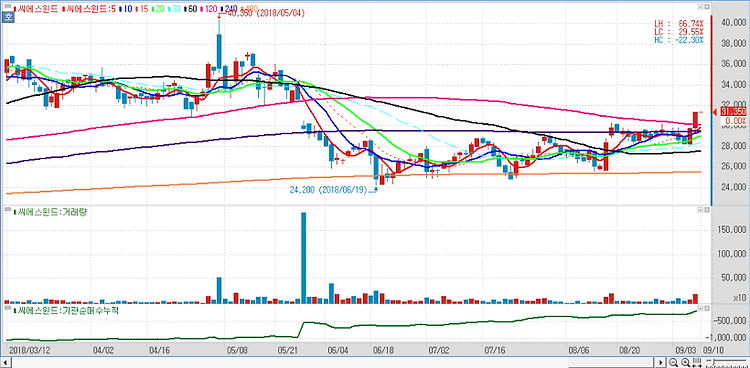This screenshot has width=750, height=368.
Task: Click the 씨에스윈드 price series legend label
Action: tap(37, 9)
